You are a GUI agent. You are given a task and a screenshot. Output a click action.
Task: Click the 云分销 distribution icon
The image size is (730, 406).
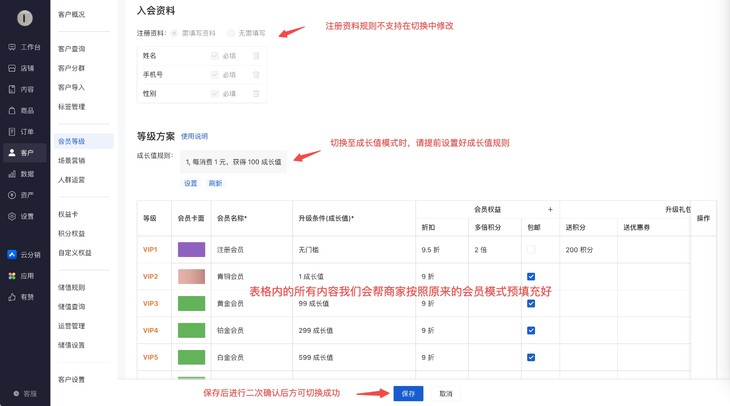[x=24, y=255]
